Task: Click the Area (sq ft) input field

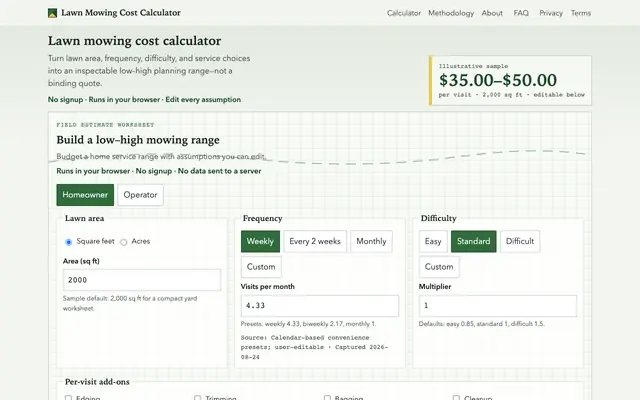Action: click(142, 280)
